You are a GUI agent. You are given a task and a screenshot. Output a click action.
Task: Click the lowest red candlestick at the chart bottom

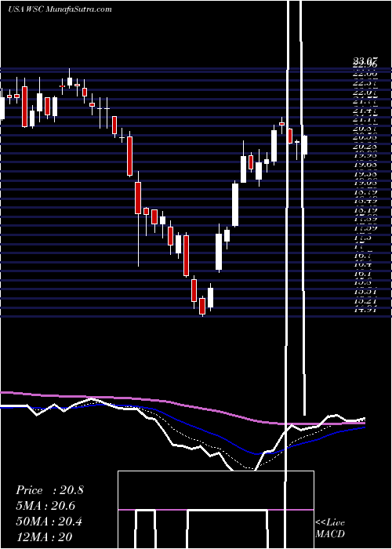point(202,306)
